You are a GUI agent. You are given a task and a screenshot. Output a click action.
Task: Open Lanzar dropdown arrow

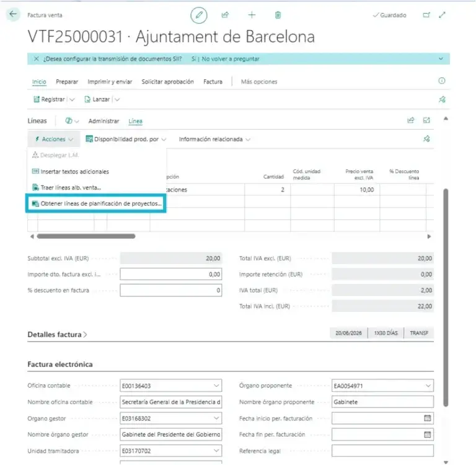click(117, 99)
